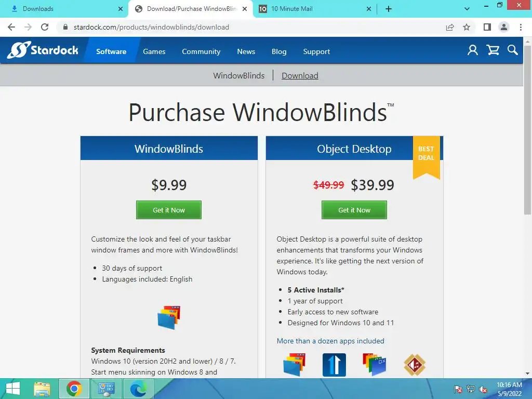Viewport: 532px width, 399px height.
Task: Click Get it Now for Object Desktop
Action: [x=354, y=210]
